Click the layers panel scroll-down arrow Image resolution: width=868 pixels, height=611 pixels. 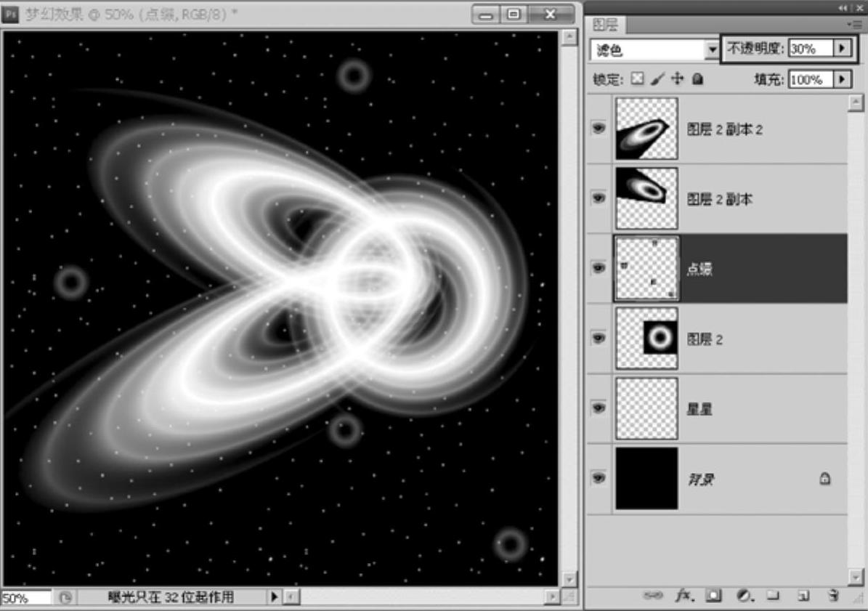tap(856, 577)
